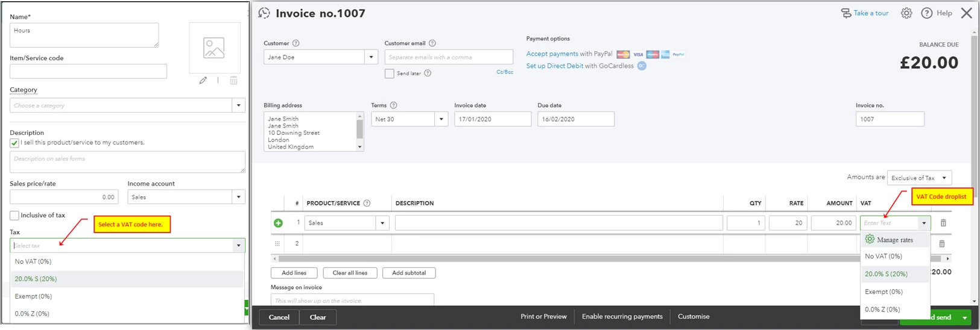Uncheck I sell this product/service to my customers
980x330 pixels.
(x=14, y=143)
